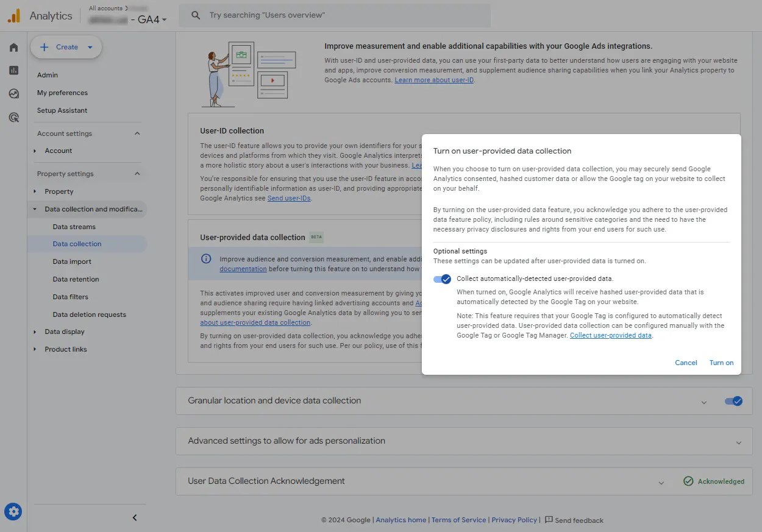
Task: Click the Google Analytics logo
Action: click(x=13, y=16)
